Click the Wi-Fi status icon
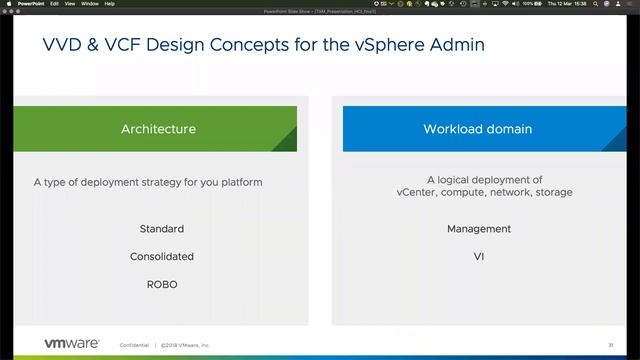640x360 pixels. (505, 4)
